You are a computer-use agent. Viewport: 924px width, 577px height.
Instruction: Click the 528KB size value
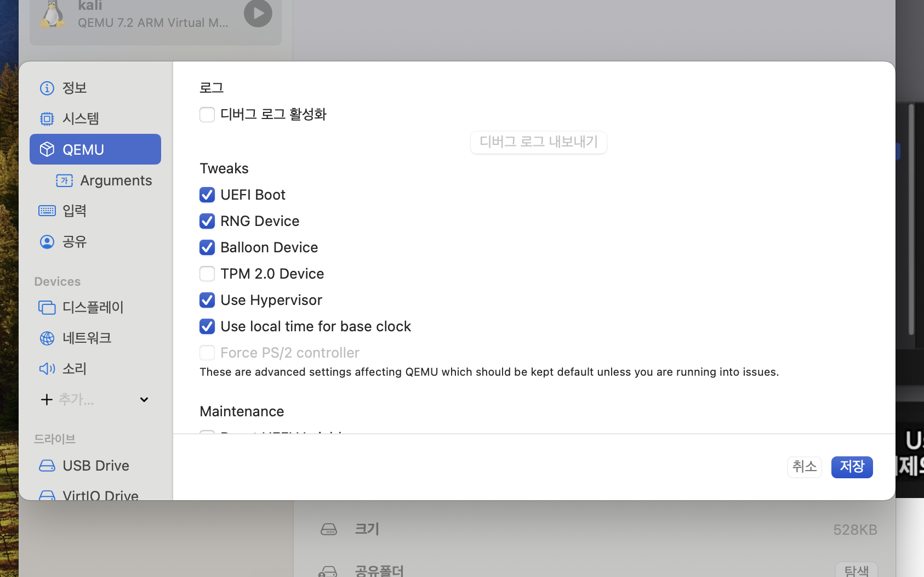855,530
